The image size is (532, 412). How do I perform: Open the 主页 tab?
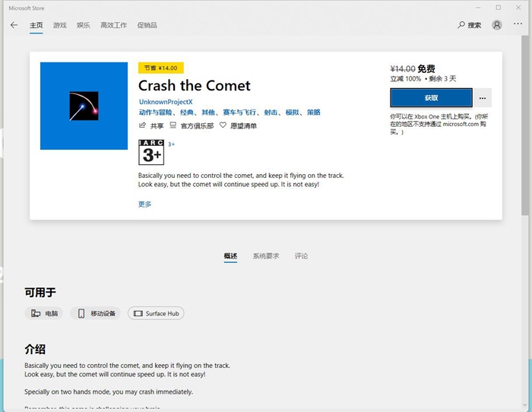36,25
